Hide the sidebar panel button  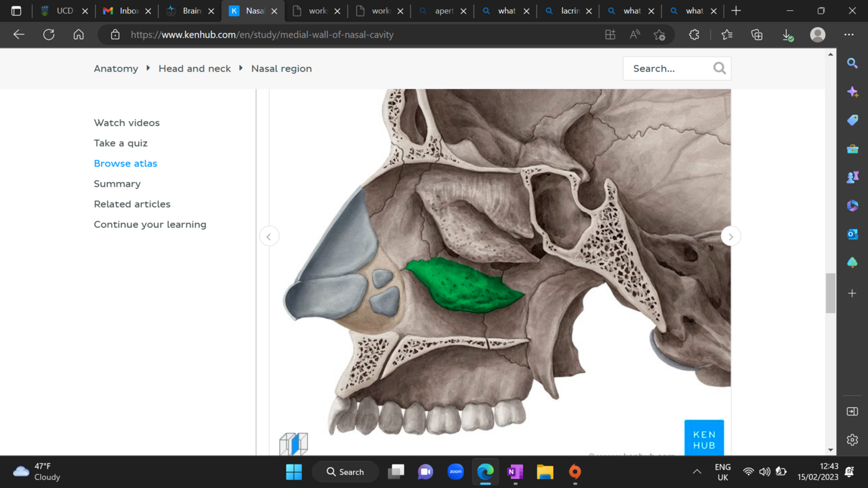point(852,412)
